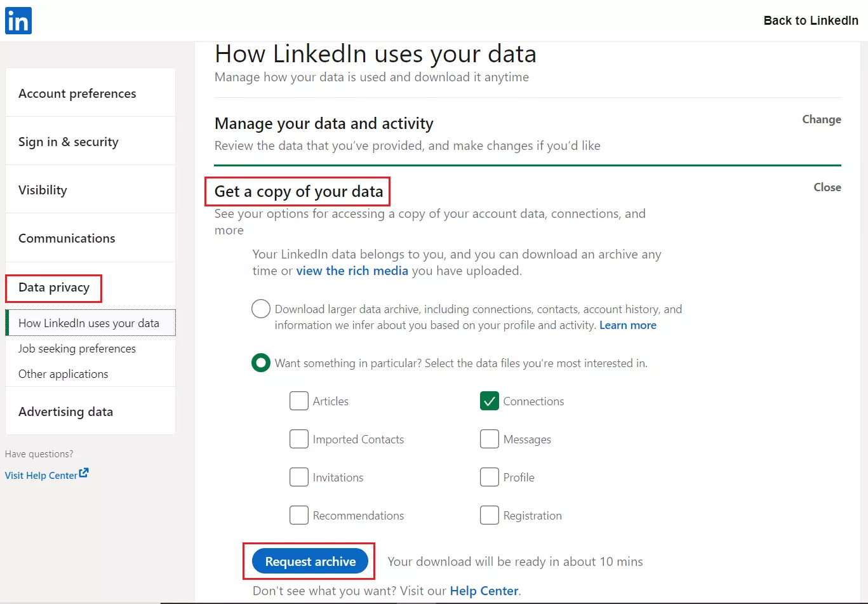Enable the Messages checkbox
The image size is (868, 604).
[x=490, y=440]
